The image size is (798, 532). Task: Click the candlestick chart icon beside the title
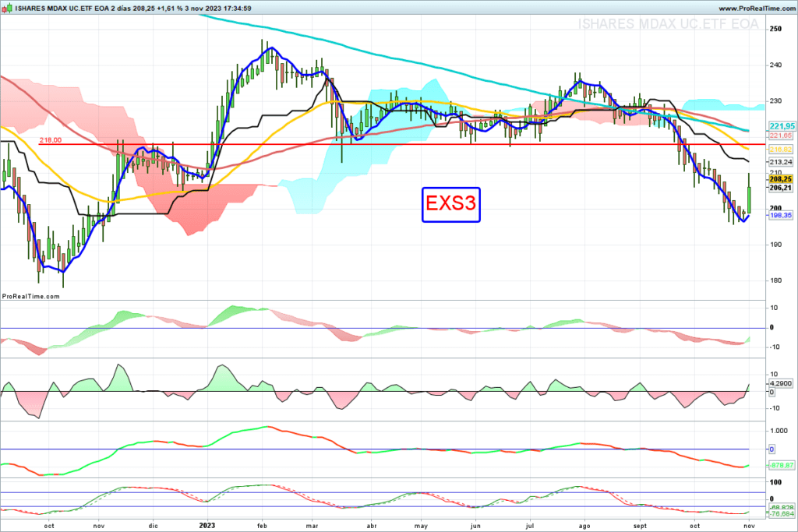(6, 8)
